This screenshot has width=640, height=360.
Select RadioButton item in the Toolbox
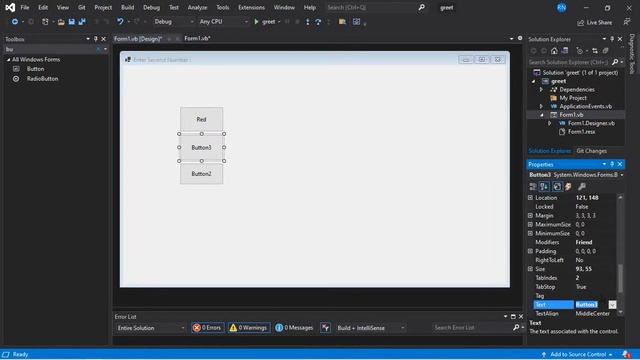42,79
